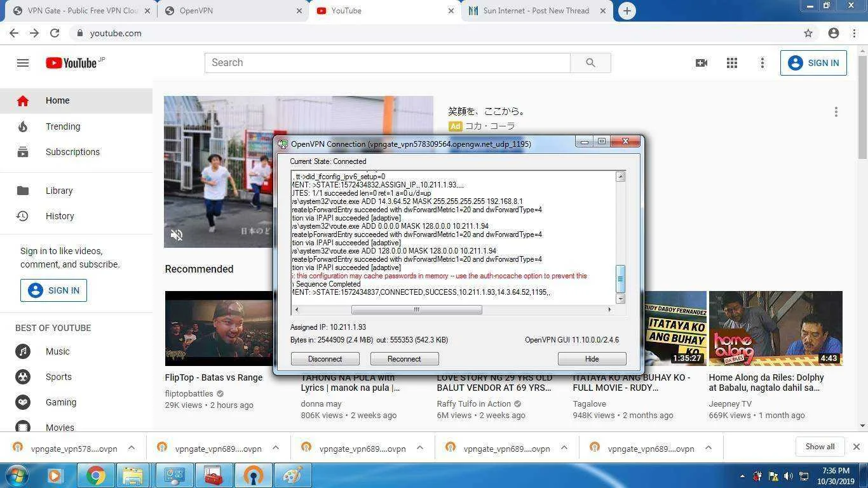868x488 pixels.
Task: Click the log scroll right arrow
Action: click(x=609, y=309)
